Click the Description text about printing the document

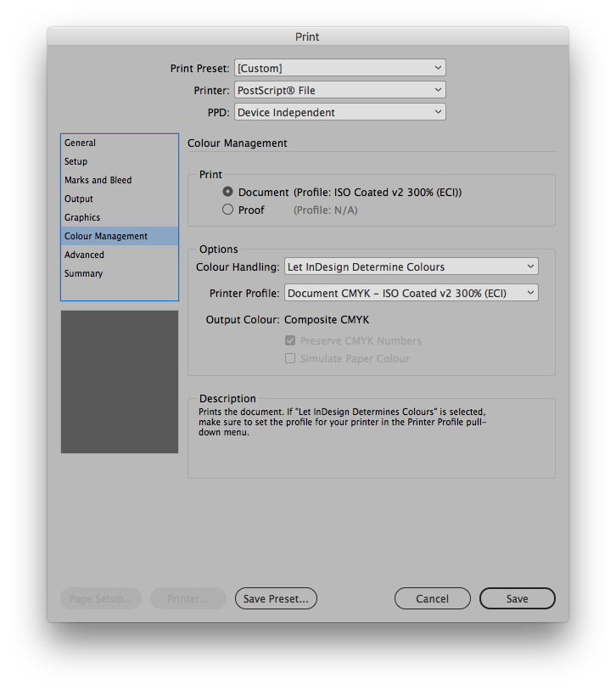pos(342,422)
